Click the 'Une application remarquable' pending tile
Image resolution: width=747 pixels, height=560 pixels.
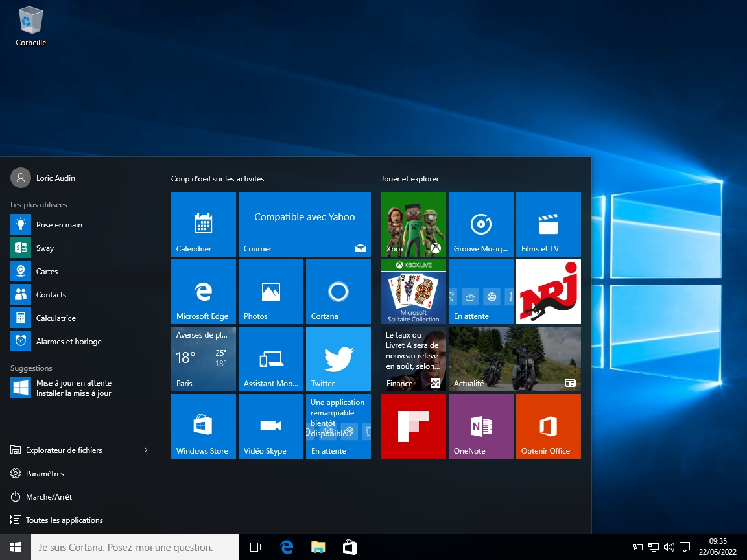coord(338,426)
